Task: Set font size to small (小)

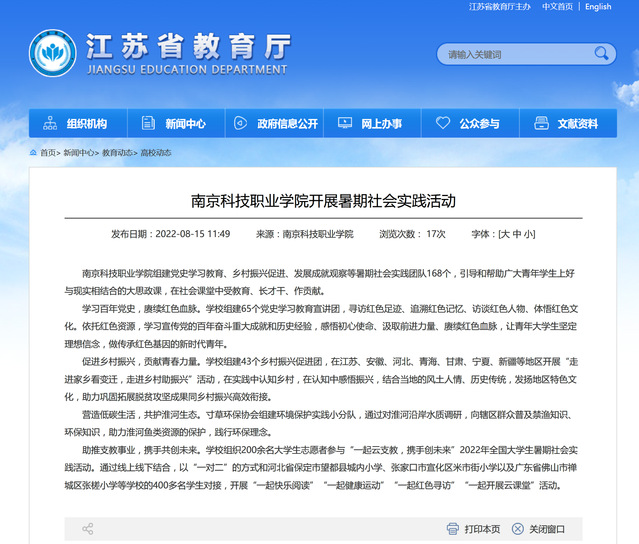Action: [x=527, y=234]
